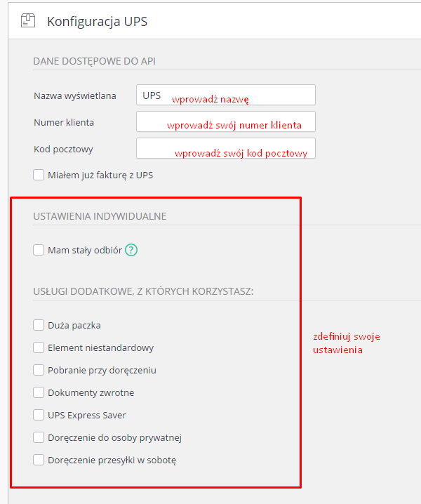Enable the Mam stały odbiór checkbox
This screenshot has width=421, height=504.
pyautogui.click(x=39, y=250)
